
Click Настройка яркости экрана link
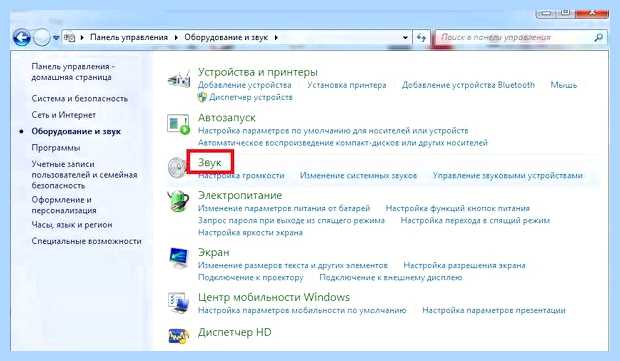(250, 233)
